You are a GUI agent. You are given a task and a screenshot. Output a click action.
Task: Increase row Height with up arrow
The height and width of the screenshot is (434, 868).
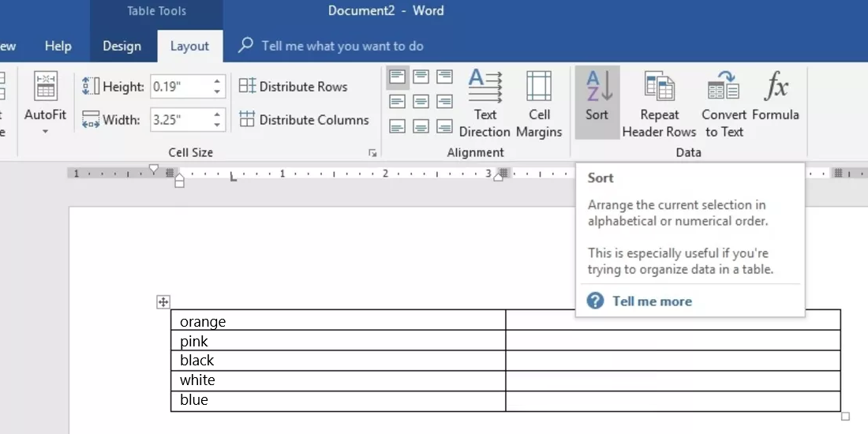[217, 81]
